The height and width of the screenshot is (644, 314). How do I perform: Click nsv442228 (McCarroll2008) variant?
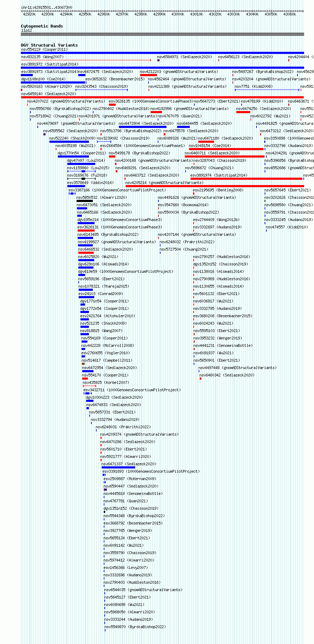coord(108,346)
